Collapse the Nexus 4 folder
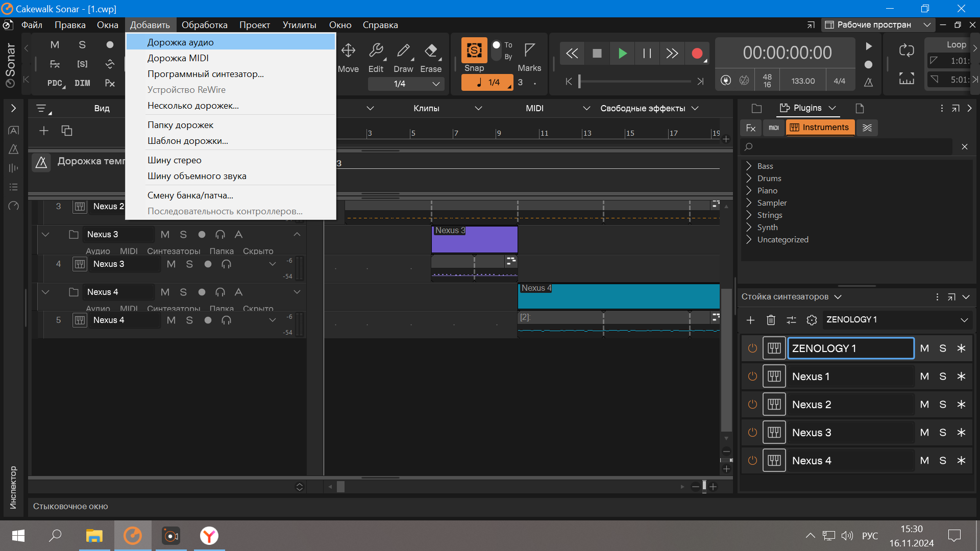 [45, 292]
